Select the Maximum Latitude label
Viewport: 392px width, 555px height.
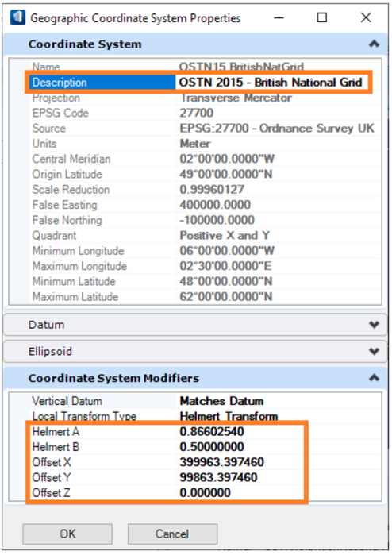click(75, 297)
